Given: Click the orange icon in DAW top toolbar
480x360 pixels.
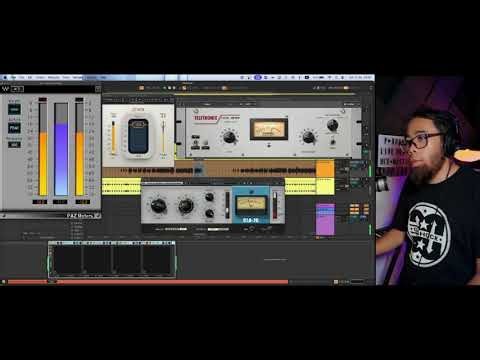Looking at the screenshot, I should 141,88.
